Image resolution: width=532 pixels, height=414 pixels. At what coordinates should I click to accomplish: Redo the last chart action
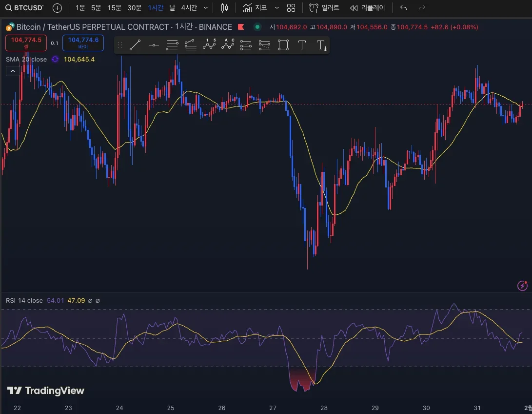click(x=422, y=8)
